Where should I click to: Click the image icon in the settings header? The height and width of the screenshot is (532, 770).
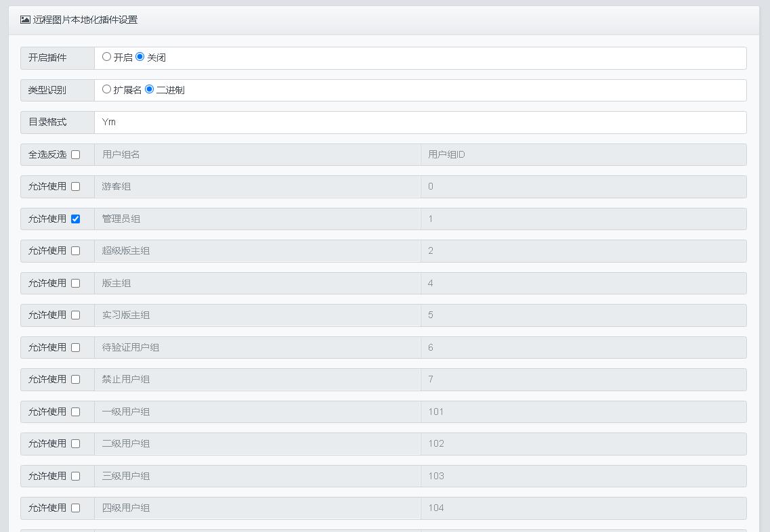click(x=25, y=20)
